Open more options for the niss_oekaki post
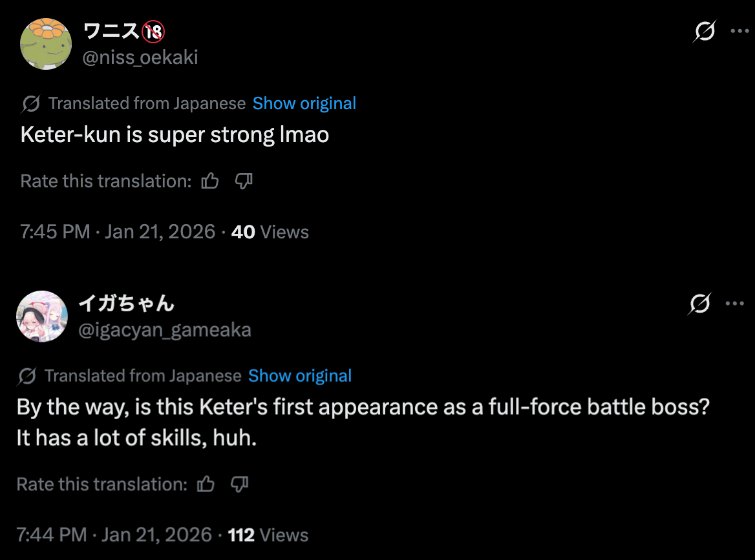The image size is (755, 560). (x=739, y=30)
